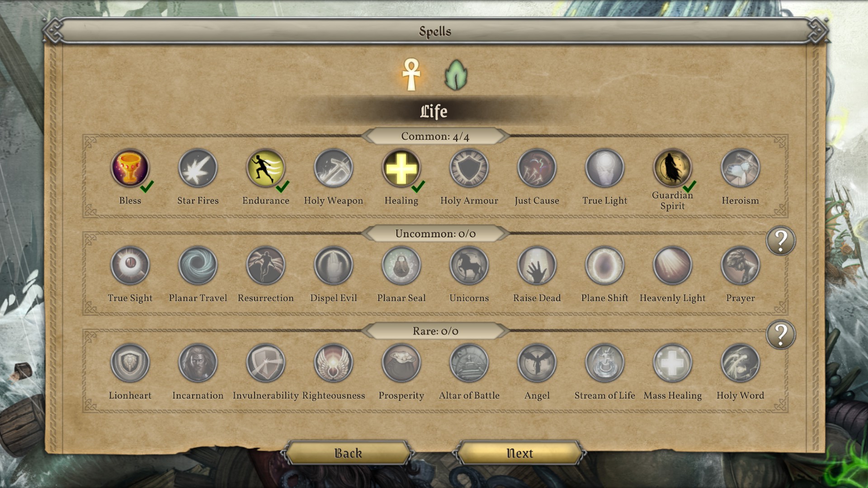Image resolution: width=868 pixels, height=488 pixels.
Task: Select the Planar Travel vortex icon
Action: pos(198,266)
